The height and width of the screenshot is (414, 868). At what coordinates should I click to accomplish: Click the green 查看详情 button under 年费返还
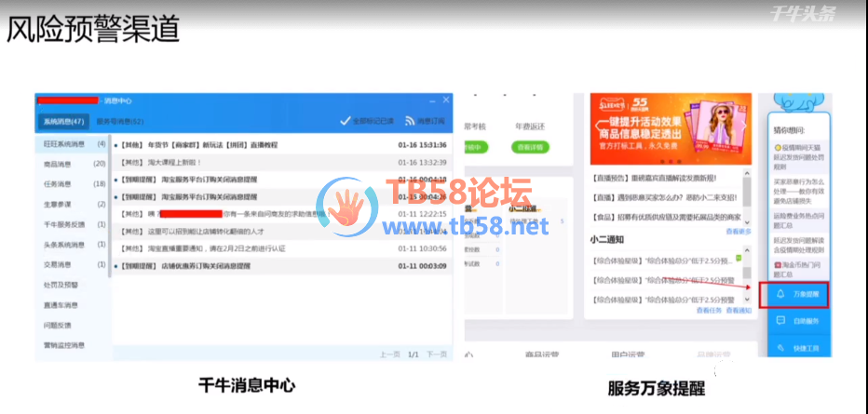tap(530, 147)
